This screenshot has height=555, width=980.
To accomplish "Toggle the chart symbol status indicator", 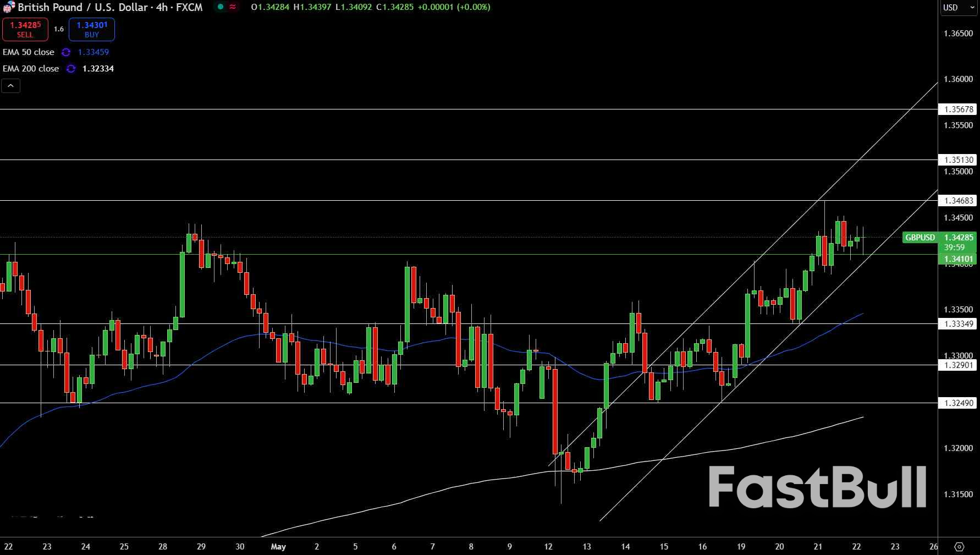I will pyautogui.click(x=219, y=7).
